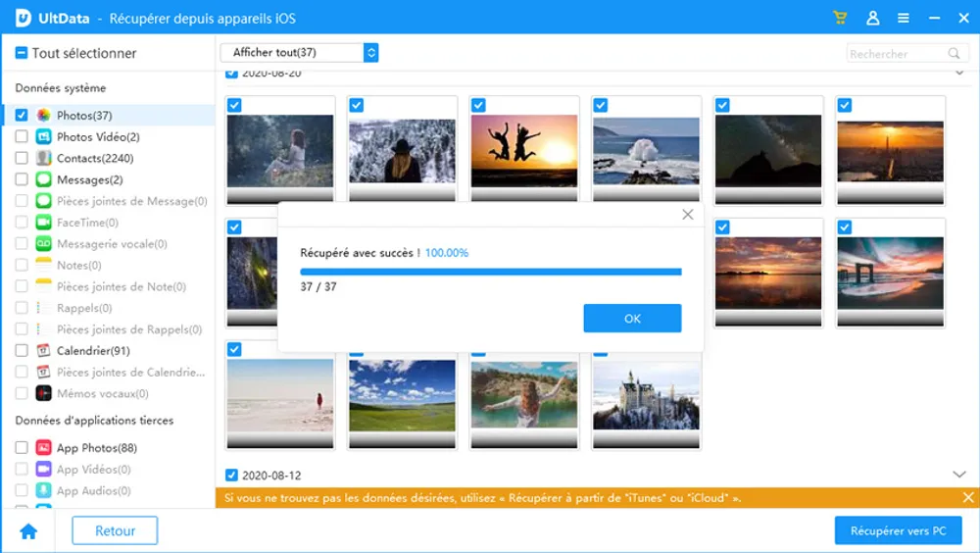This screenshot has height=553, width=980.
Task: Go to home screen via house icon
Action: (x=28, y=531)
